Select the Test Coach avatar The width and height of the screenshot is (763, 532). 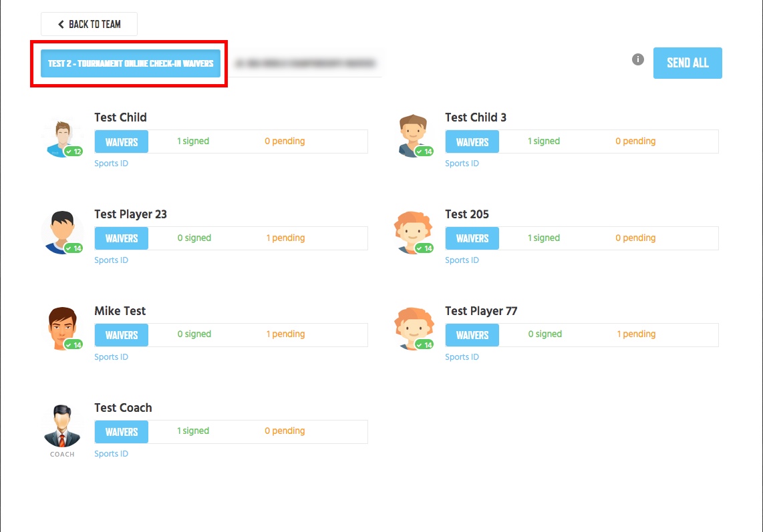(x=62, y=426)
